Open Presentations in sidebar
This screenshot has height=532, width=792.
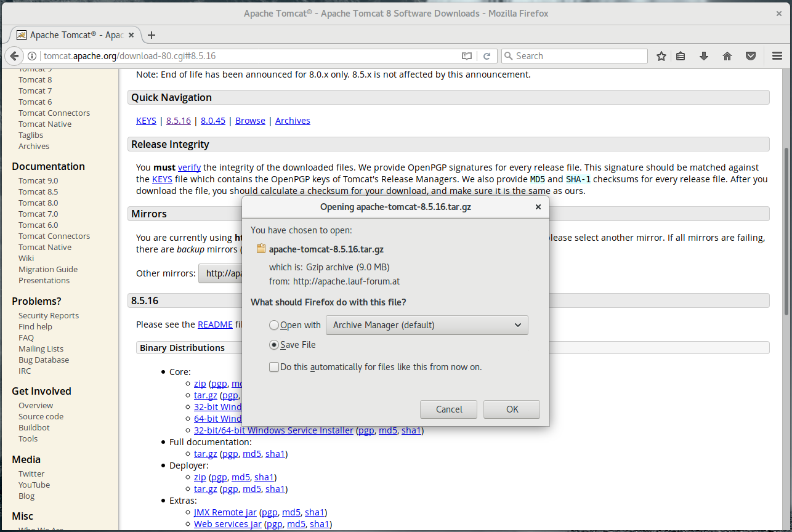44,280
